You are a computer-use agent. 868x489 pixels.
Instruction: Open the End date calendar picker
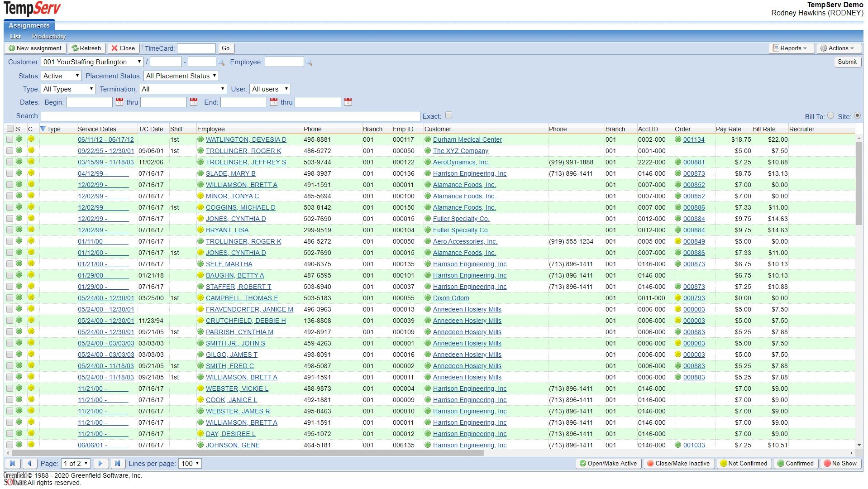[274, 102]
